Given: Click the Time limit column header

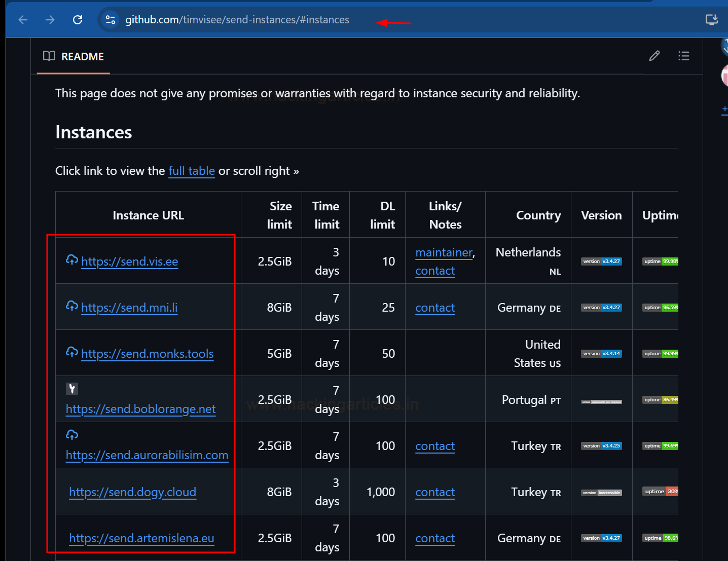Looking at the screenshot, I should point(326,215).
